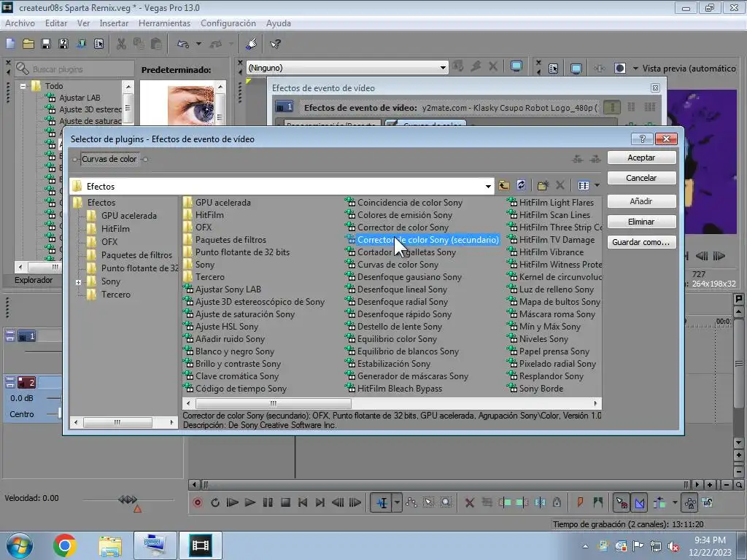
Task: Save the project via floppy disk icon
Action: pyautogui.click(x=46, y=44)
